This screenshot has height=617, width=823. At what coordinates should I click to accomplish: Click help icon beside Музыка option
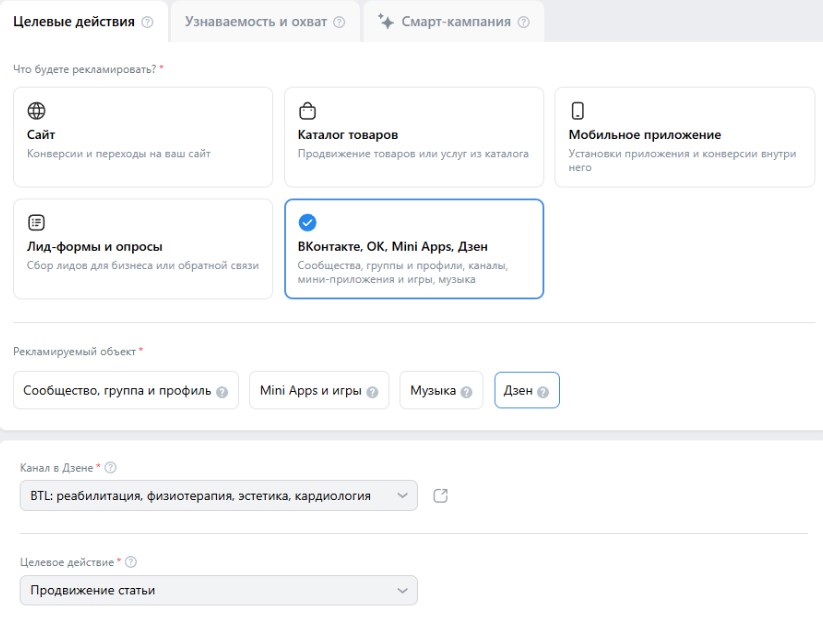pos(466,391)
